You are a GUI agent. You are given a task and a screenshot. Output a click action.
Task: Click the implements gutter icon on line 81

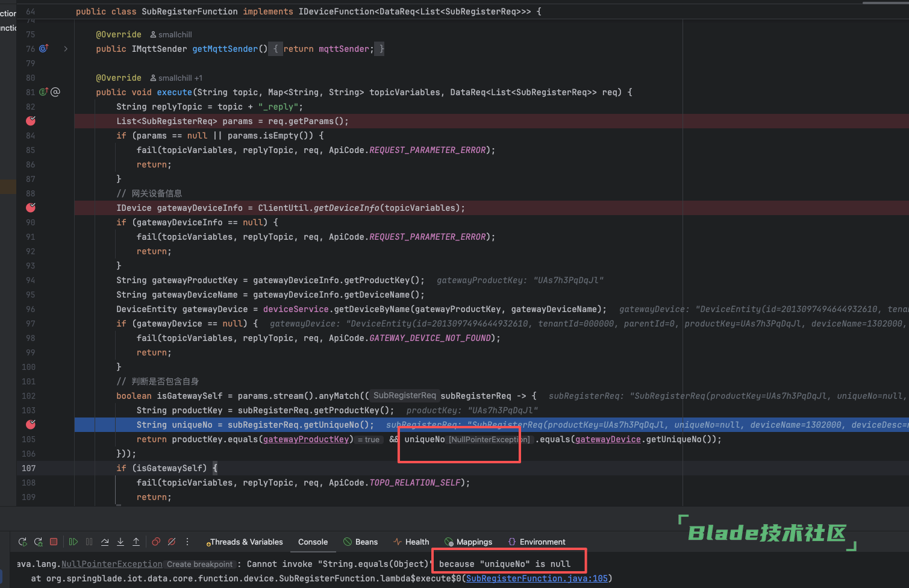pyautogui.click(x=43, y=92)
